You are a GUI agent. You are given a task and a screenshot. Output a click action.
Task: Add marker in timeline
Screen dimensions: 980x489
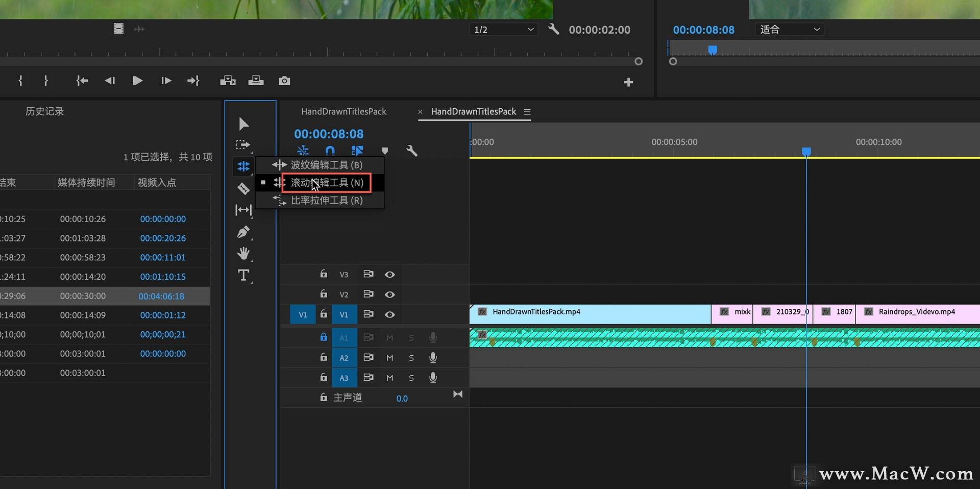pyautogui.click(x=385, y=151)
